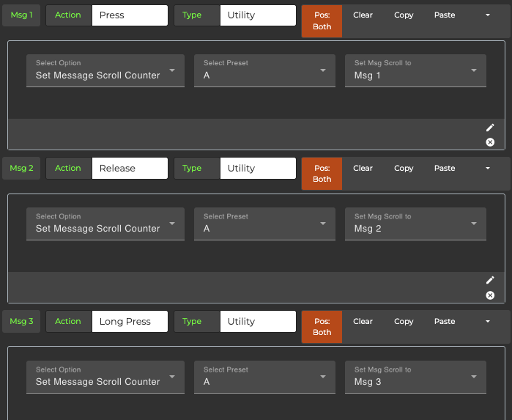The width and height of the screenshot is (512, 420).
Task: Open the Action field showing Release
Action: pos(130,168)
